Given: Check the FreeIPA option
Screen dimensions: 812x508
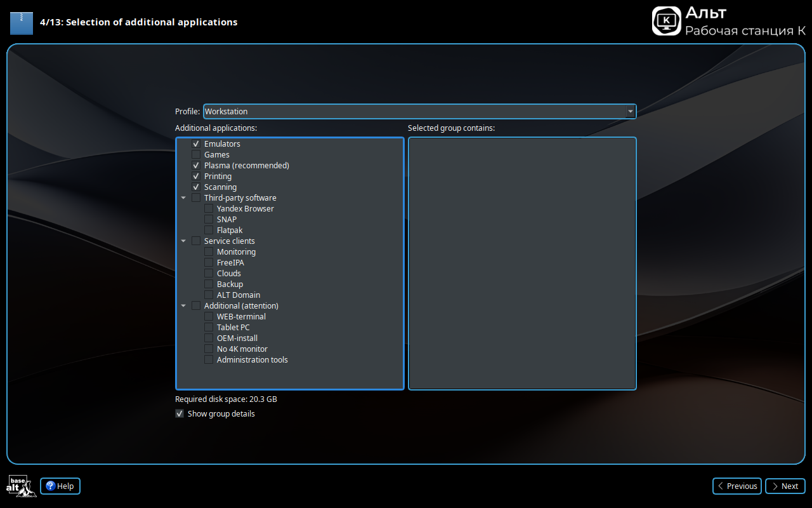Looking at the screenshot, I should pyautogui.click(x=209, y=263).
